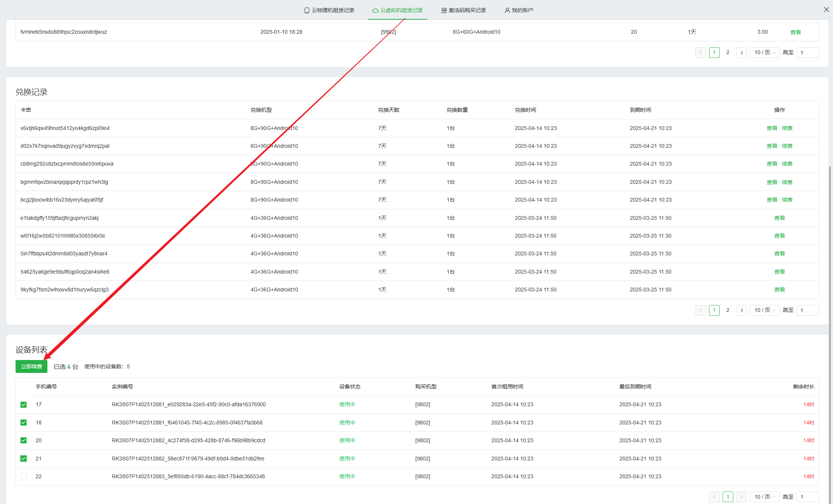This screenshot has width=833, height=504.
Task: Open 10 / 页 dropdown in 设备列表 section
Action: (764, 497)
